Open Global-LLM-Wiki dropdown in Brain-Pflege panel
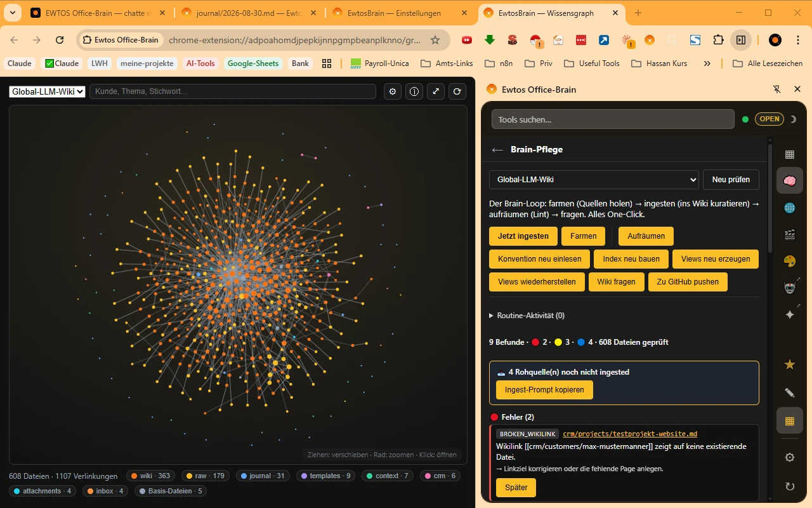The height and width of the screenshot is (508, 812). point(594,180)
